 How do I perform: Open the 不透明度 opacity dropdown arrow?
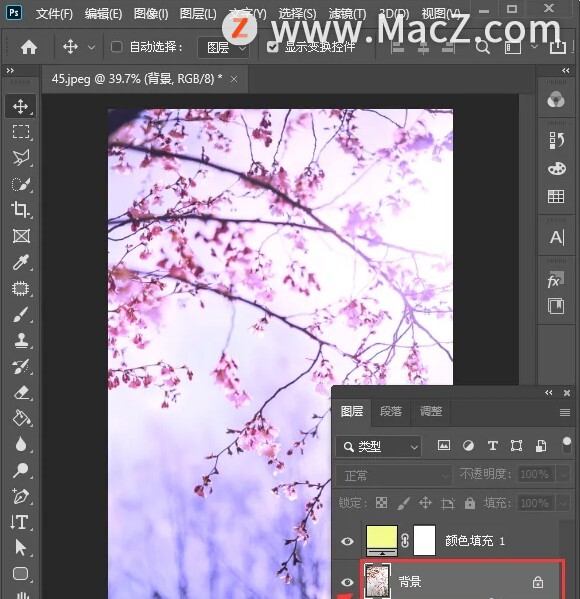click(564, 474)
